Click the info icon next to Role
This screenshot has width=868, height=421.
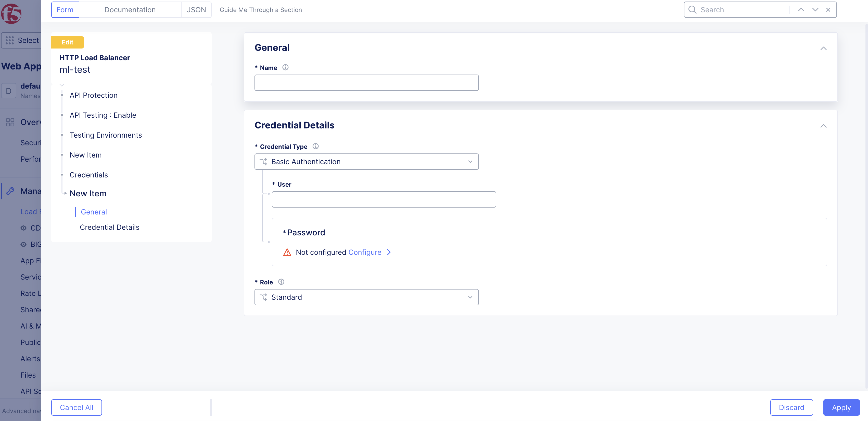coord(281,282)
